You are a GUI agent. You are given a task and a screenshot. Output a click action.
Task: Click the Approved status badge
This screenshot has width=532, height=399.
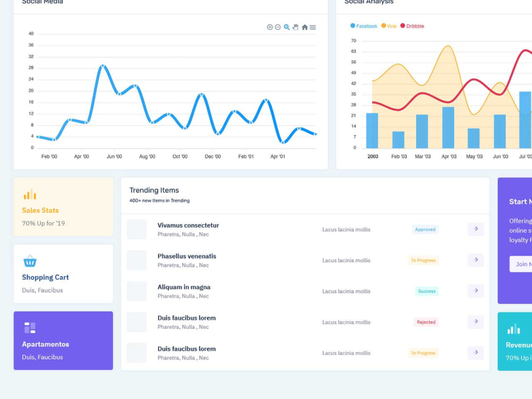coord(425,229)
